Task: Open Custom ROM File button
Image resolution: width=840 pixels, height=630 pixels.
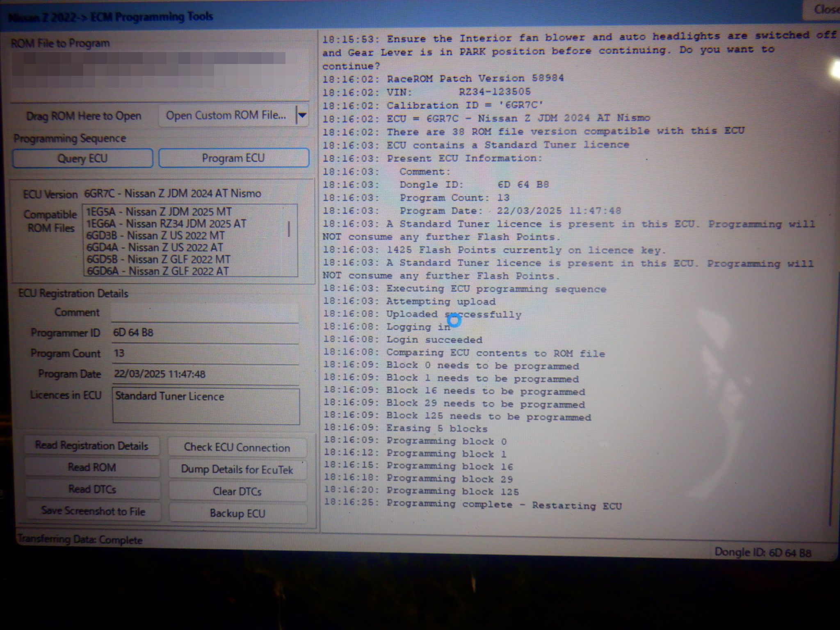Action: pos(226,115)
